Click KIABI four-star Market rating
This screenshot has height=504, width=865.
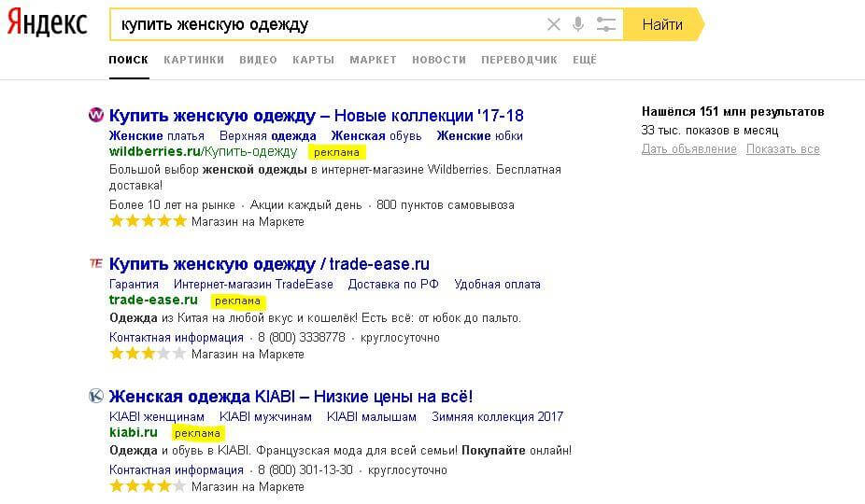[149, 486]
